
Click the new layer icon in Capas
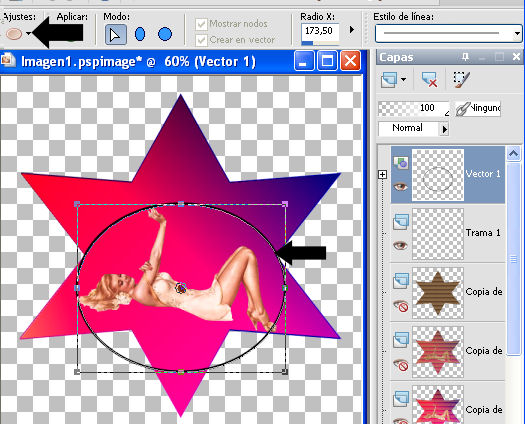389,80
